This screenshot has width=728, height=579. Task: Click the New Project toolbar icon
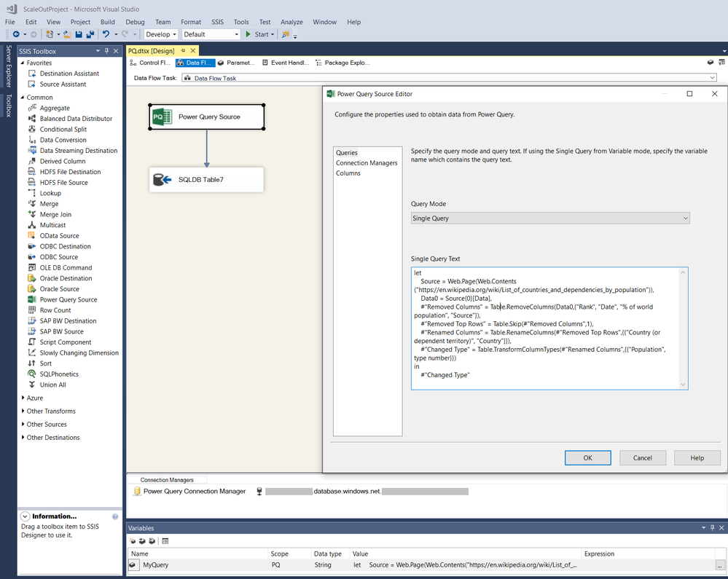tap(50, 34)
